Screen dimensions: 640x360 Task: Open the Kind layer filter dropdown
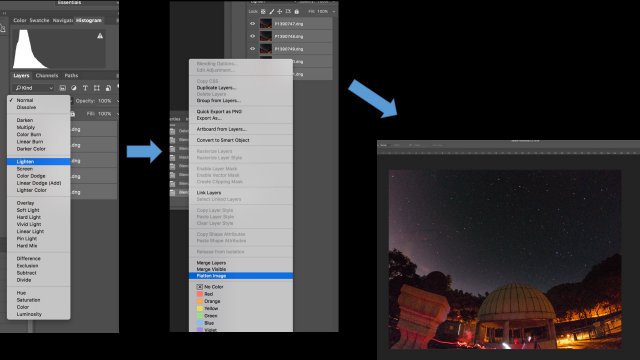[x=34, y=88]
